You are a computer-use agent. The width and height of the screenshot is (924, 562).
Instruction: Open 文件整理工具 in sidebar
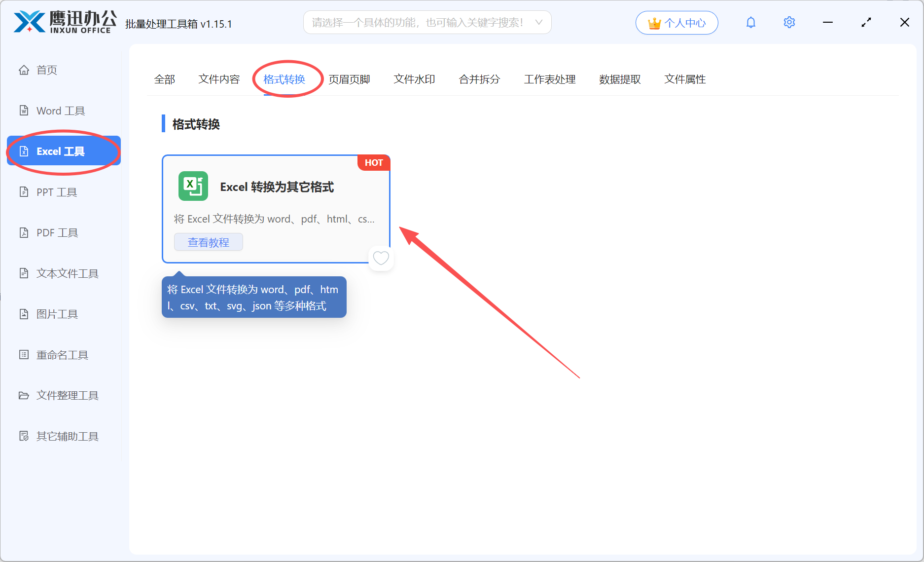coord(64,395)
